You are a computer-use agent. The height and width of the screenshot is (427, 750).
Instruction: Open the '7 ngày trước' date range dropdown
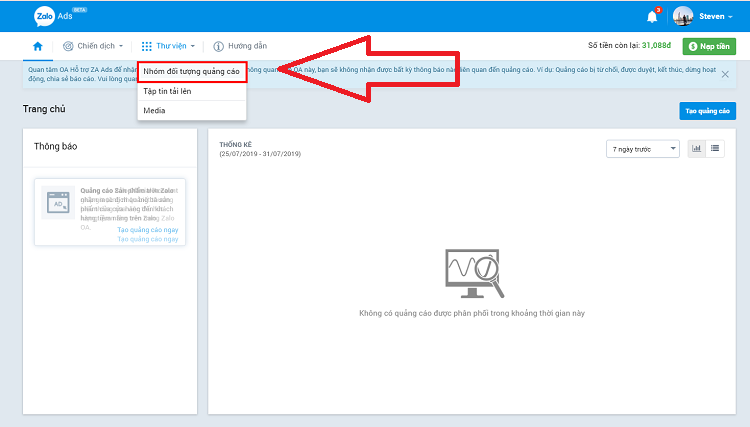click(642, 148)
